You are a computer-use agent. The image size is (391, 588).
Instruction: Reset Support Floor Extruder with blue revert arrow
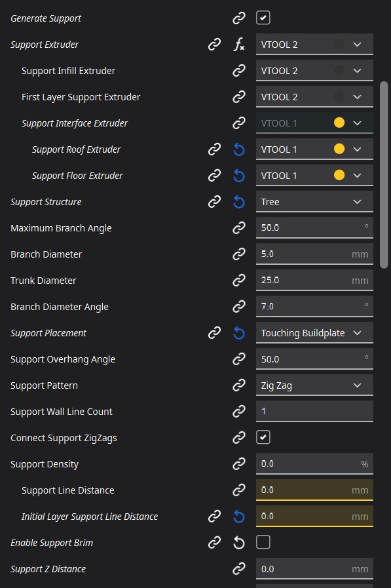238,176
